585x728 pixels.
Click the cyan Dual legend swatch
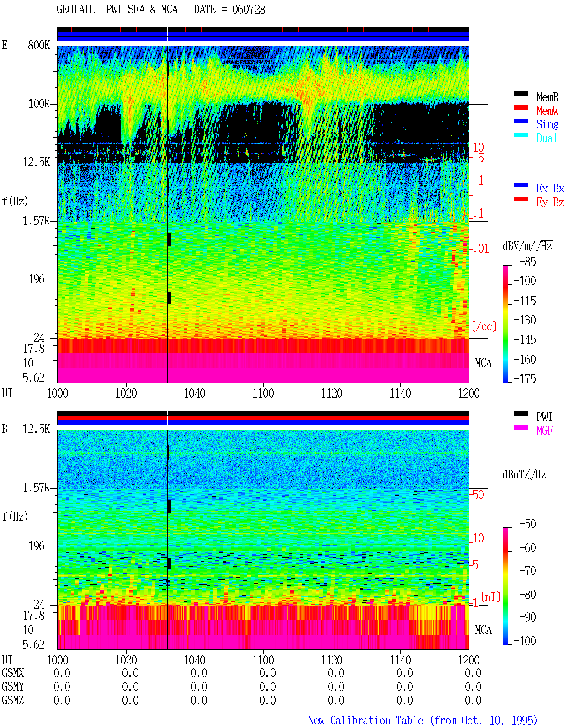click(x=521, y=135)
